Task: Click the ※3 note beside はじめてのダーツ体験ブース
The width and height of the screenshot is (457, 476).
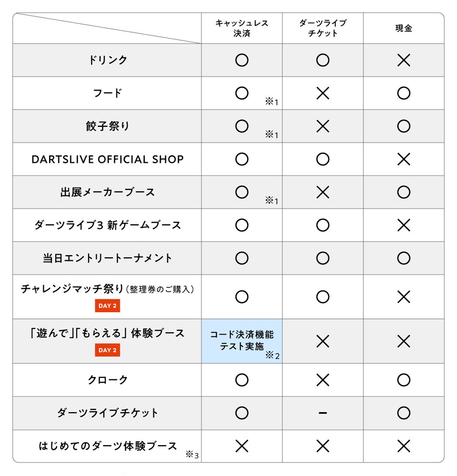Action: pos(192,455)
